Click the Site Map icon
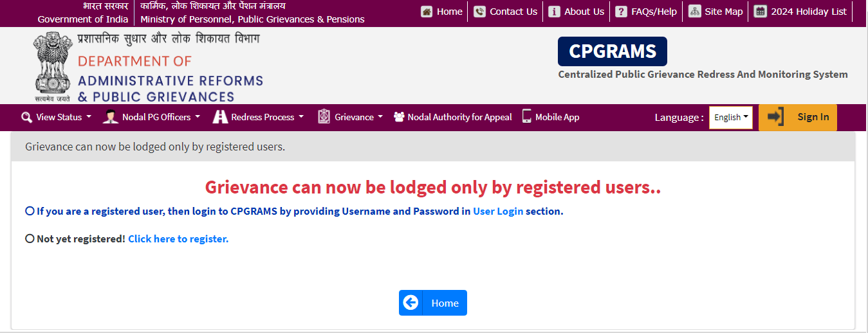Image resolution: width=868 pixels, height=333 pixels. (x=694, y=12)
